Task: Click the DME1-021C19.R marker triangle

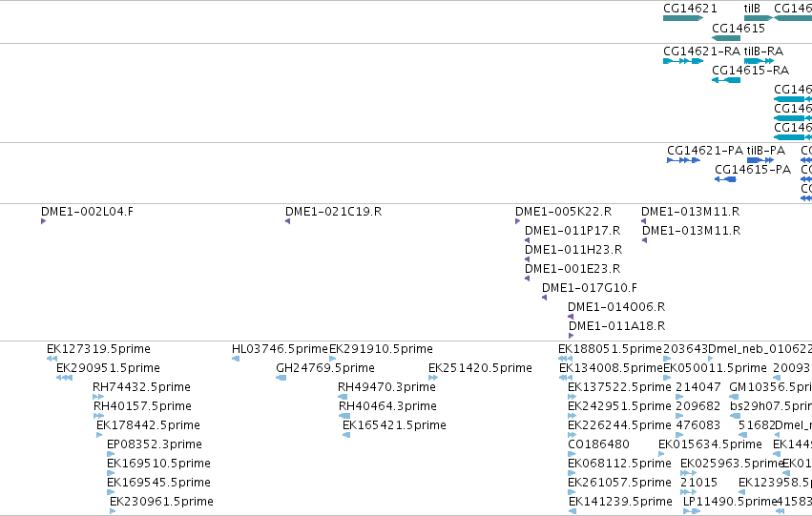Action: click(x=287, y=221)
